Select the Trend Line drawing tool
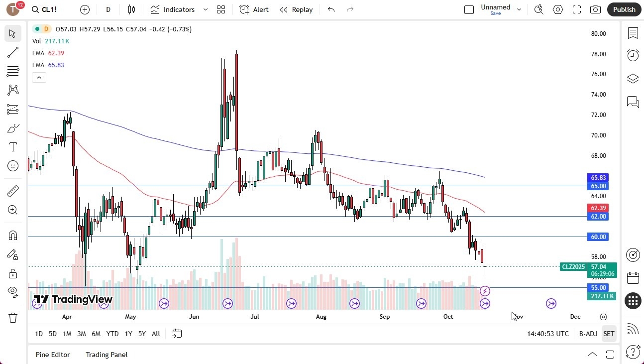This screenshot has width=644, height=364. (x=12, y=52)
